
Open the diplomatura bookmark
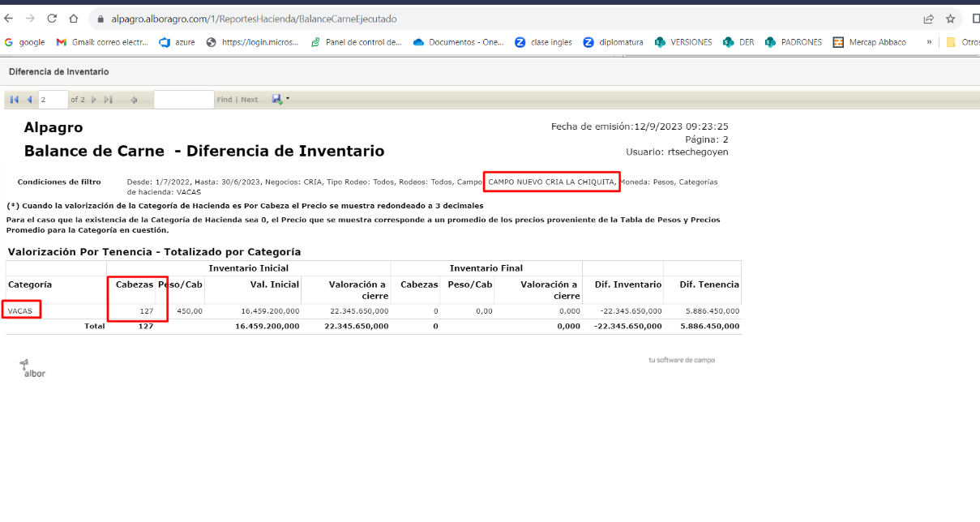[613, 42]
